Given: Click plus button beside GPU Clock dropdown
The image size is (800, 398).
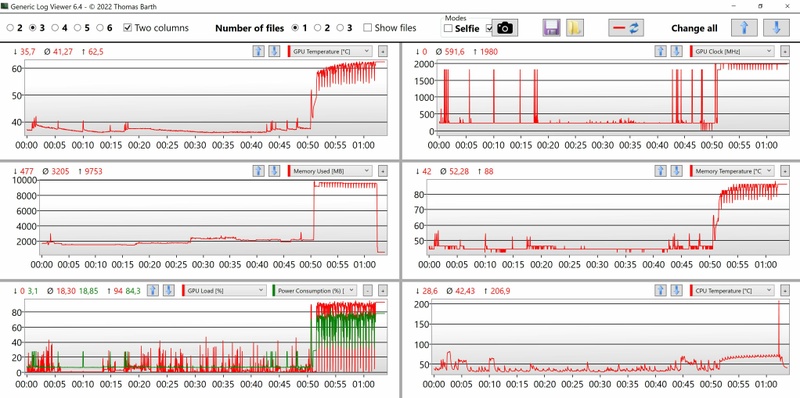Looking at the screenshot, I should coord(784,51).
